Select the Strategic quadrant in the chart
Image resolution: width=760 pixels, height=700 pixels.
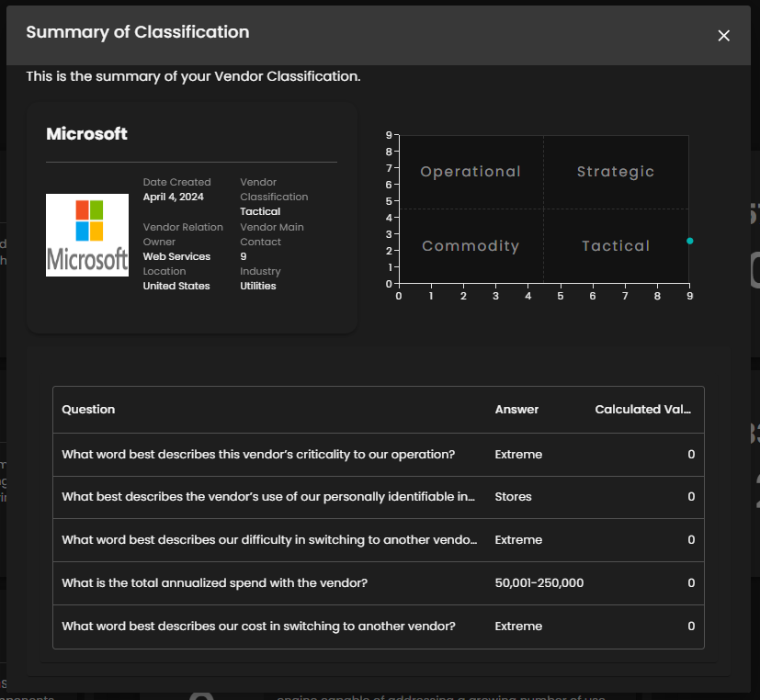pos(616,172)
